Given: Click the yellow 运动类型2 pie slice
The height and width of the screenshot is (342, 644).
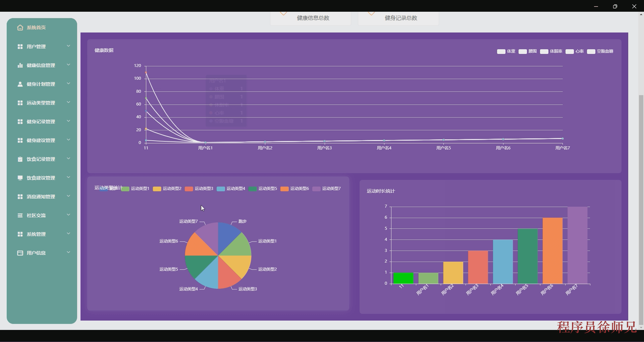Looking at the screenshot, I should [x=239, y=265].
